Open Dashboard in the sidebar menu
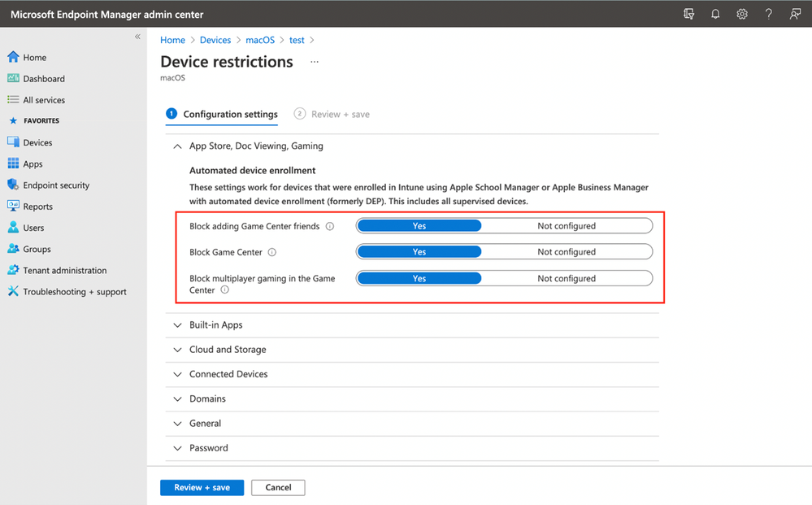Viewport: 812px width, 505px height. coord(44,79)
